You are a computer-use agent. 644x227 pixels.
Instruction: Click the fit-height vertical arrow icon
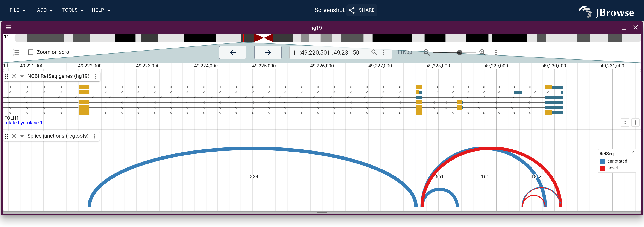click(x=635, y=123)
